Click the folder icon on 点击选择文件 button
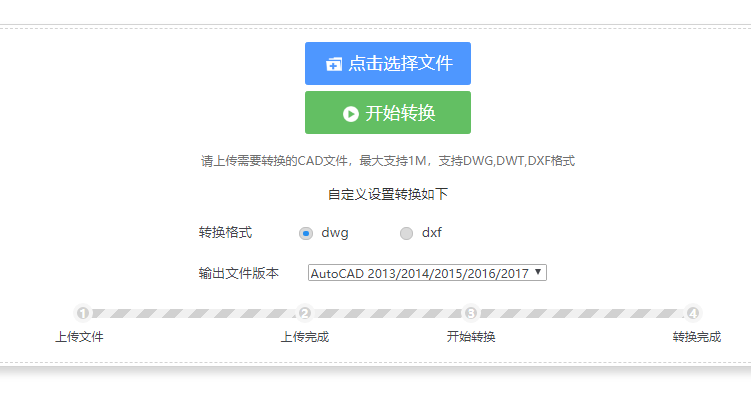 point(334,64)
